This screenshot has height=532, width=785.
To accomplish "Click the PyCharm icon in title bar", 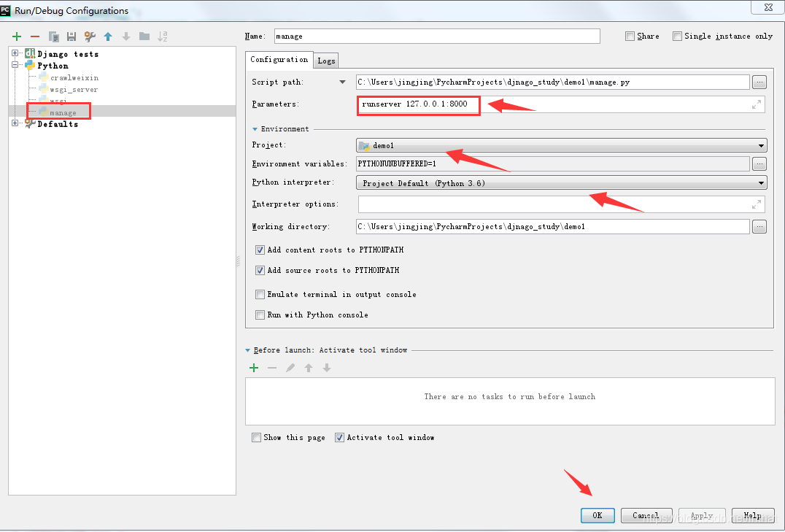I will tap(6, 10).
